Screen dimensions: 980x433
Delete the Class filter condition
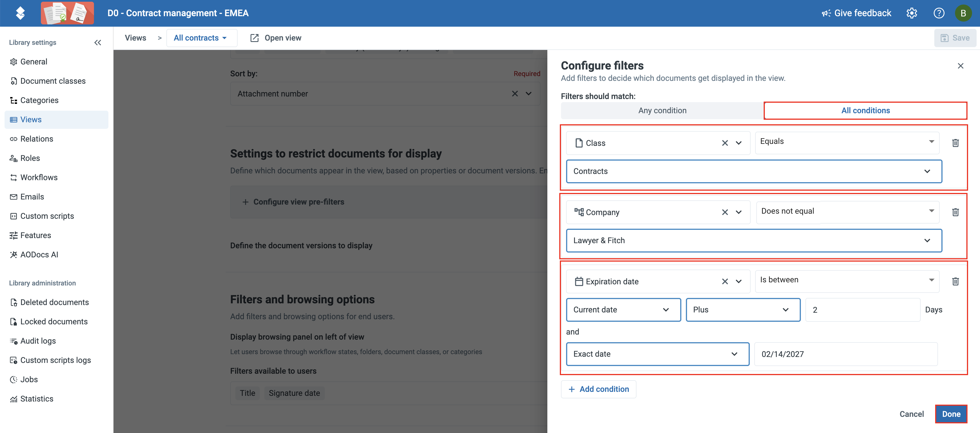[955, 143]
